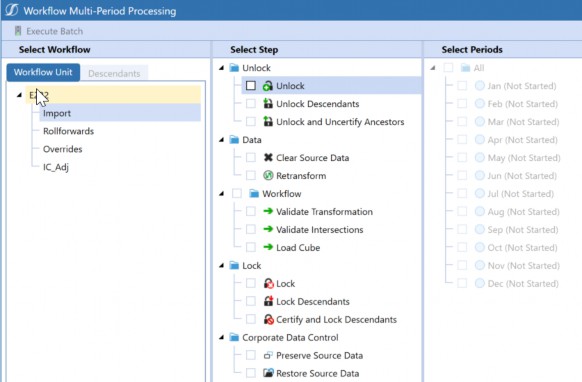Enable the Load Cube checkbox

(x=251, y=247)
